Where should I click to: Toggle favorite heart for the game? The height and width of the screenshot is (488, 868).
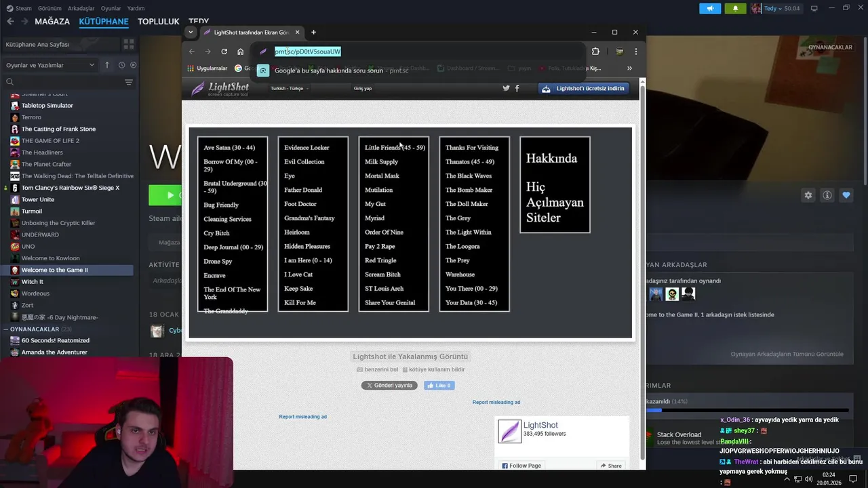tap(846, 195)
